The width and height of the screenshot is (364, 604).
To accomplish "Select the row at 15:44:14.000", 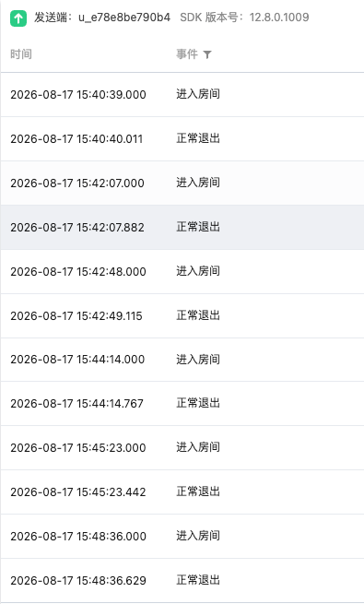I will point(182,360).
